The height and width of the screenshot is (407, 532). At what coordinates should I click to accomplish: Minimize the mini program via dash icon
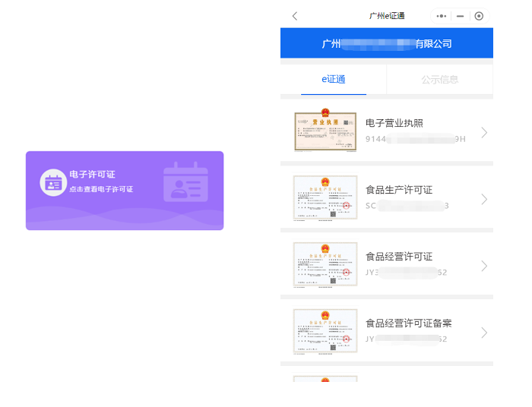coord(460,16)
